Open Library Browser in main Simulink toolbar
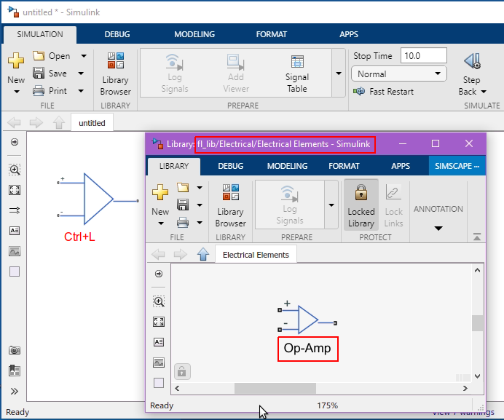504x420 pixels. click(x=115, y=74)
